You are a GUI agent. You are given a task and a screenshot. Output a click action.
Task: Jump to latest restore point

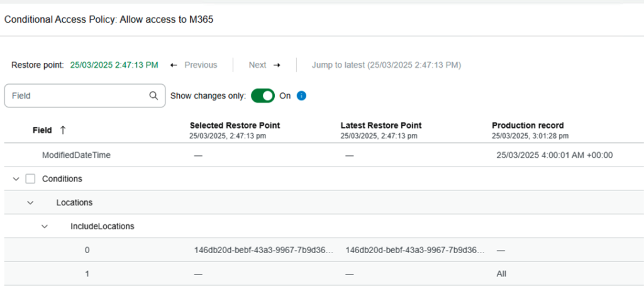tap(387, 65)
